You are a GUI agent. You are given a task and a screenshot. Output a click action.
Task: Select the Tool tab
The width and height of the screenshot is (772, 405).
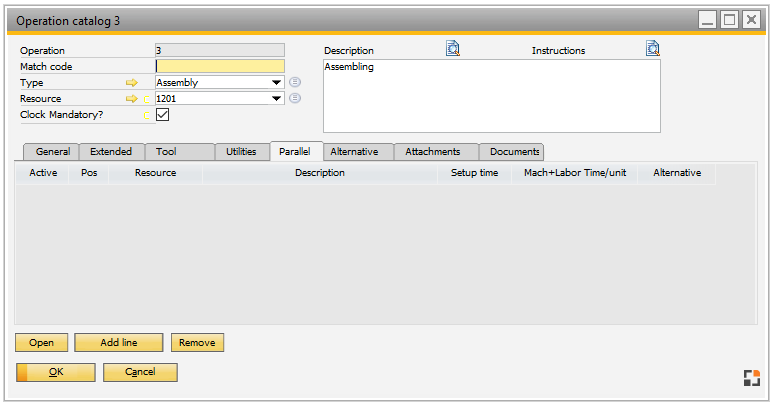click(165, 152)
